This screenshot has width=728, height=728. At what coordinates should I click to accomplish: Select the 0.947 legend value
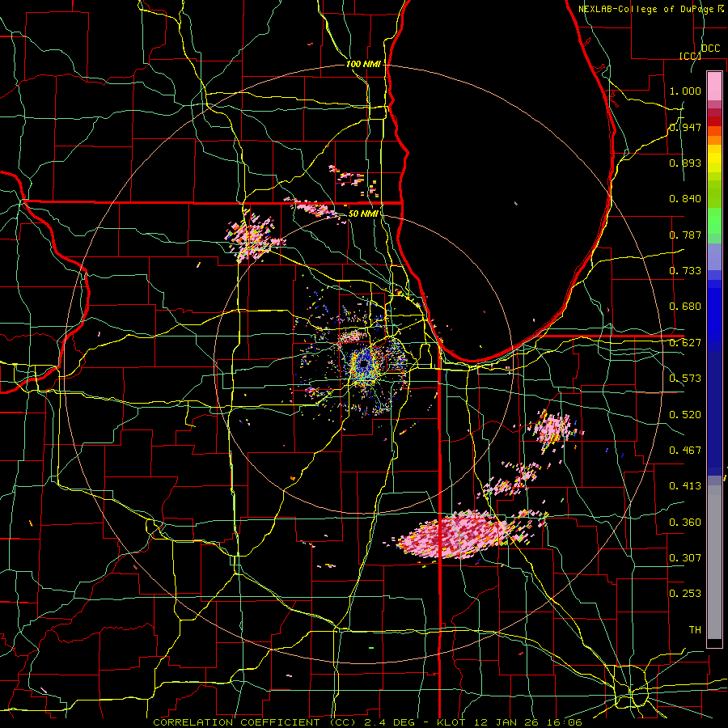coord(685,127)
